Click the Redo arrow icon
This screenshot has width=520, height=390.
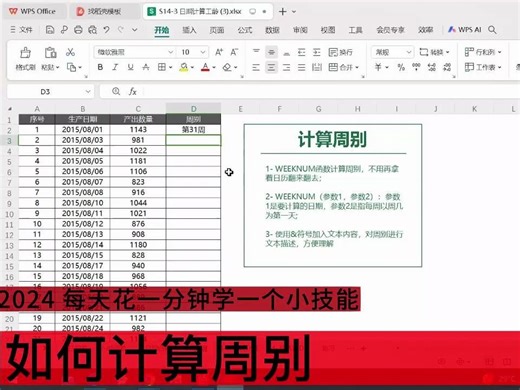point(121,30)
